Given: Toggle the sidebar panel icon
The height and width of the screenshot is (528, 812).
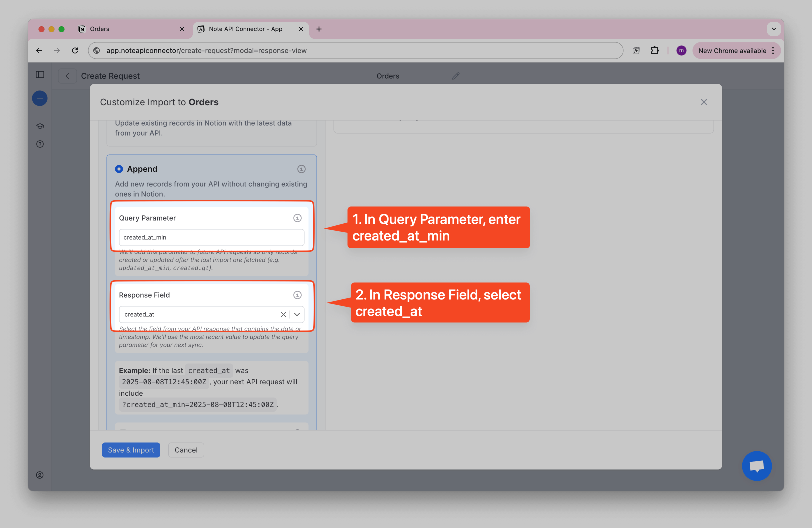Looking at the screenshot, I should point(40,75).
